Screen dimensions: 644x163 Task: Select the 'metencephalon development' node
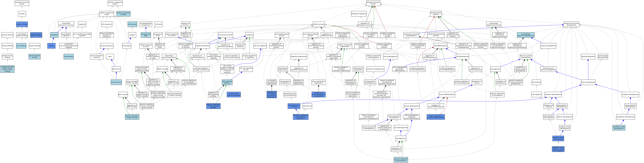point(630,106)
